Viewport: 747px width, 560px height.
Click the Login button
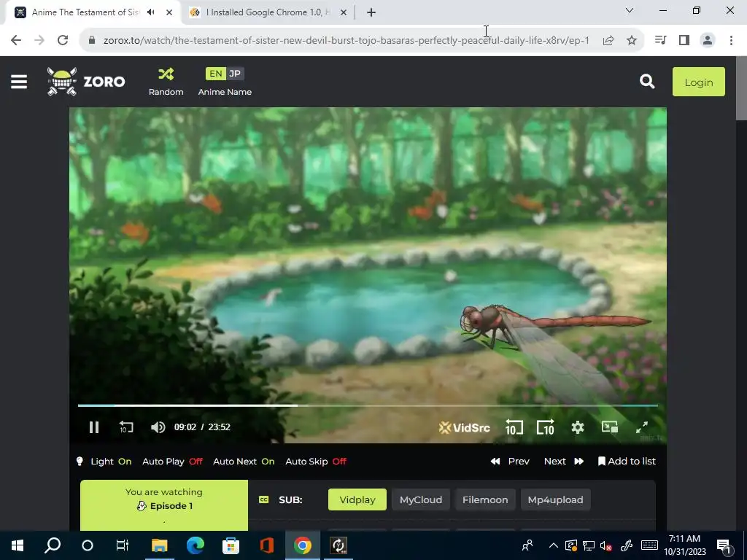click(698, 82)
